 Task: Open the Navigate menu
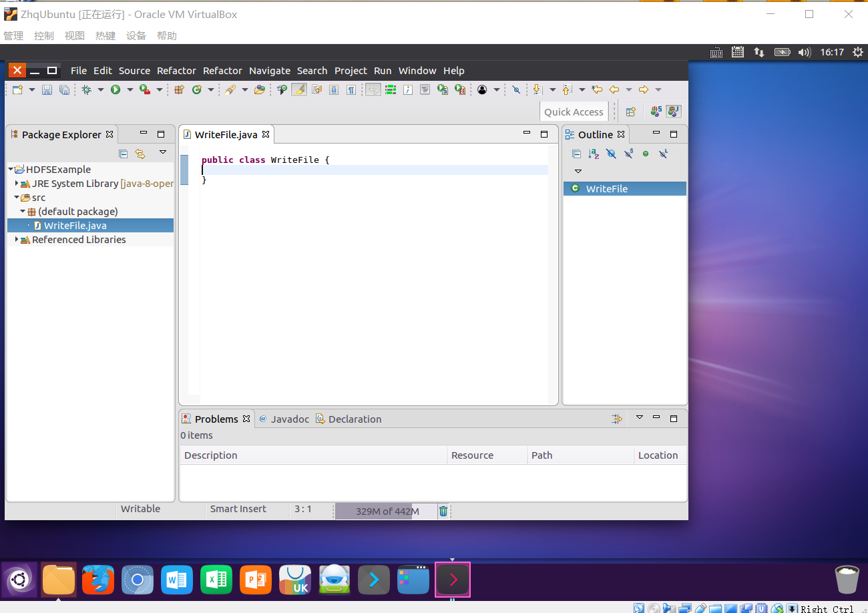[x=270, y=71]
